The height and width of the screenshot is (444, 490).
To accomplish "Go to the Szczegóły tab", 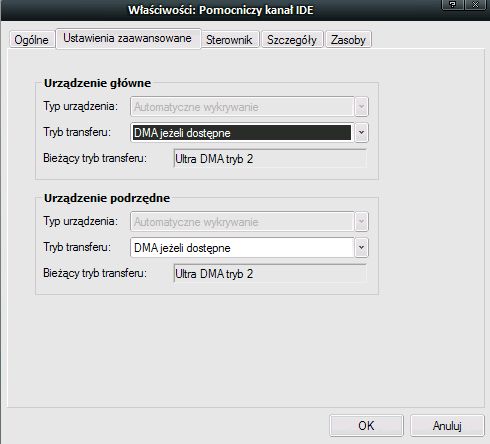I will [292, 40].
